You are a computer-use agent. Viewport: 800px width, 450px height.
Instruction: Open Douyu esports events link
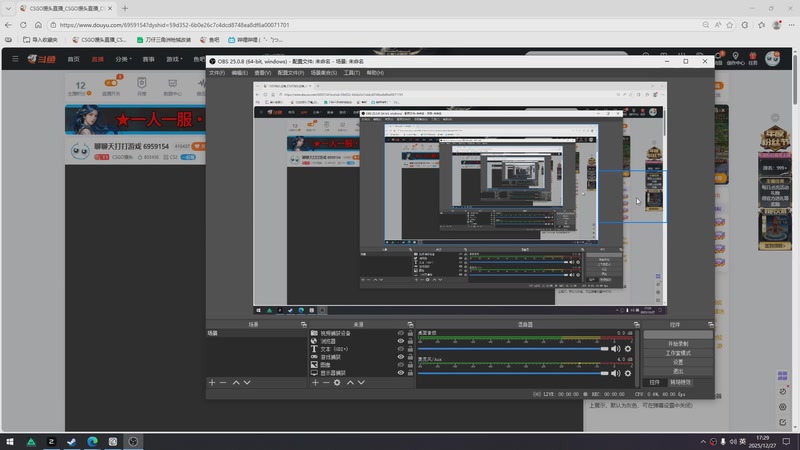tap(148, 59)
